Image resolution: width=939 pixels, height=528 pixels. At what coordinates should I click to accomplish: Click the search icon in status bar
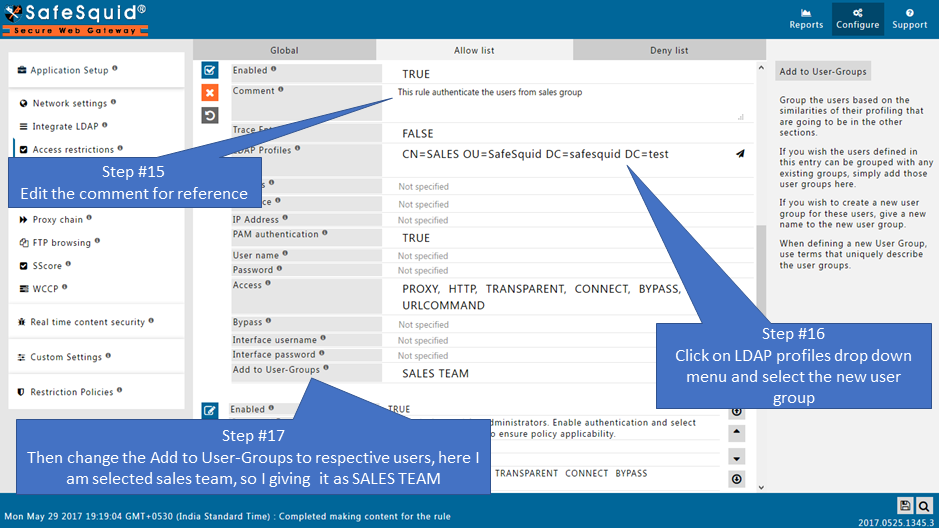924,505
